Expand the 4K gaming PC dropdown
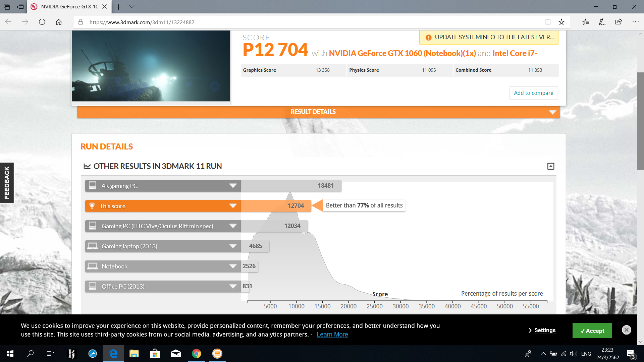 tap(233, 186)
